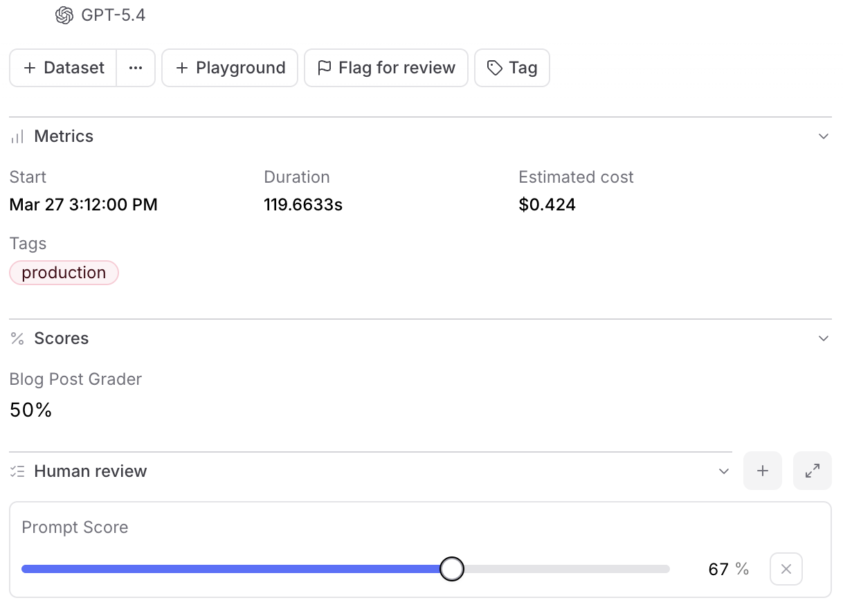This screenshot has height=616, width=843.
Task: Open the expand view icon for Human review
Action: (x=813, y=471)
